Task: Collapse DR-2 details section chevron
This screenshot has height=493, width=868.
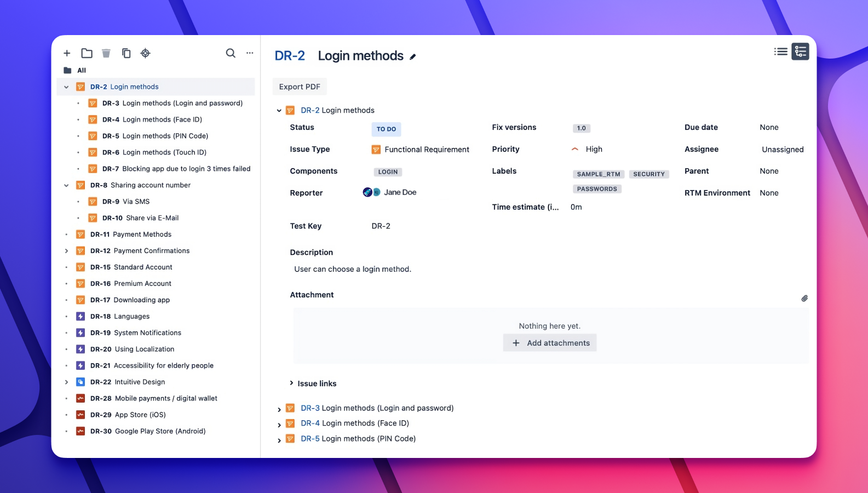Action: (279, 111)
